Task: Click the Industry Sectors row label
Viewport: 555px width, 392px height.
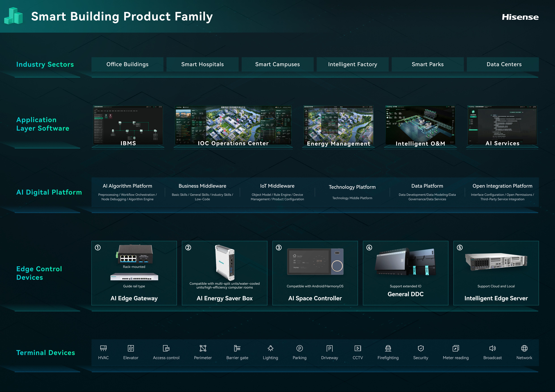Action: (x=45, y=64)
